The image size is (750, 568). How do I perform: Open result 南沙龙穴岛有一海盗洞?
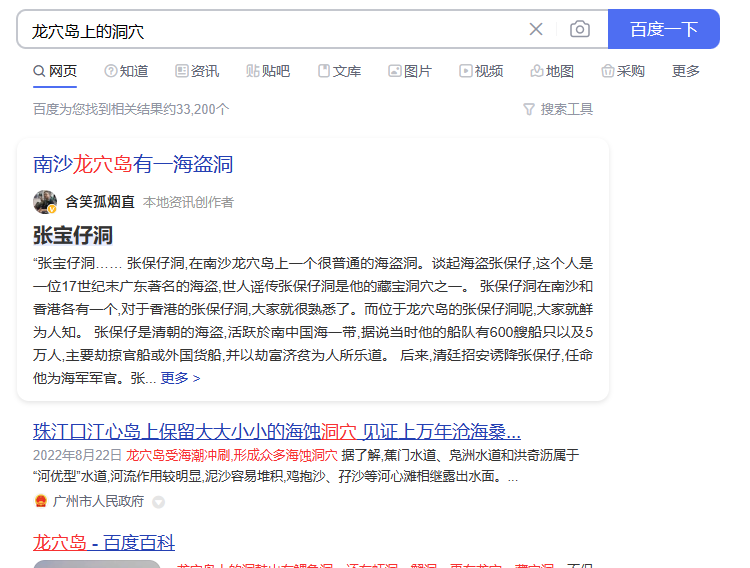click(x=133, y=165)
